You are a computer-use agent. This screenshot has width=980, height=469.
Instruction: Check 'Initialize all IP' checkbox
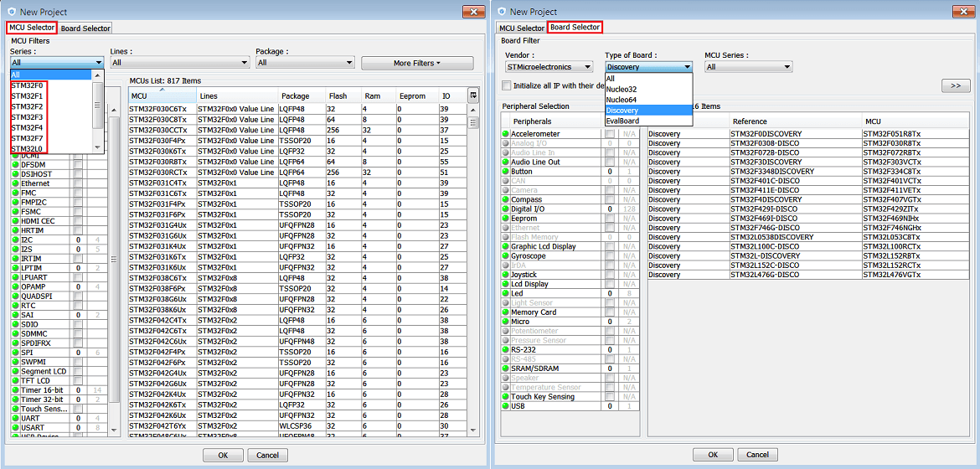click(507, 85)
